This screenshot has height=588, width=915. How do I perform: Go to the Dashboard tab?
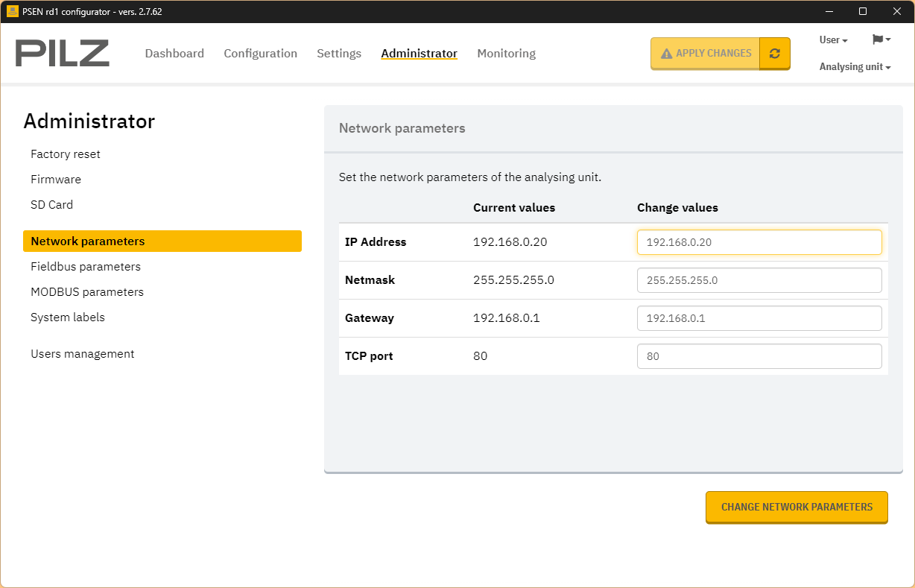[174, 54]
